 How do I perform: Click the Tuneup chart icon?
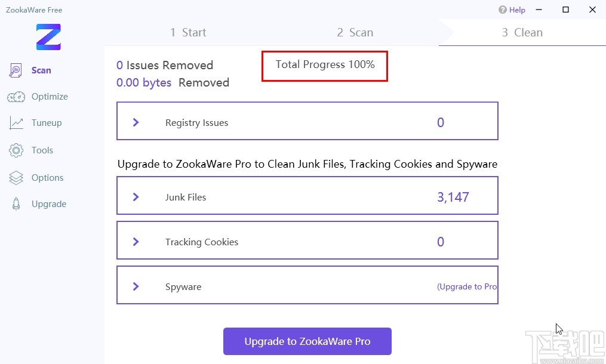[16, 123]
